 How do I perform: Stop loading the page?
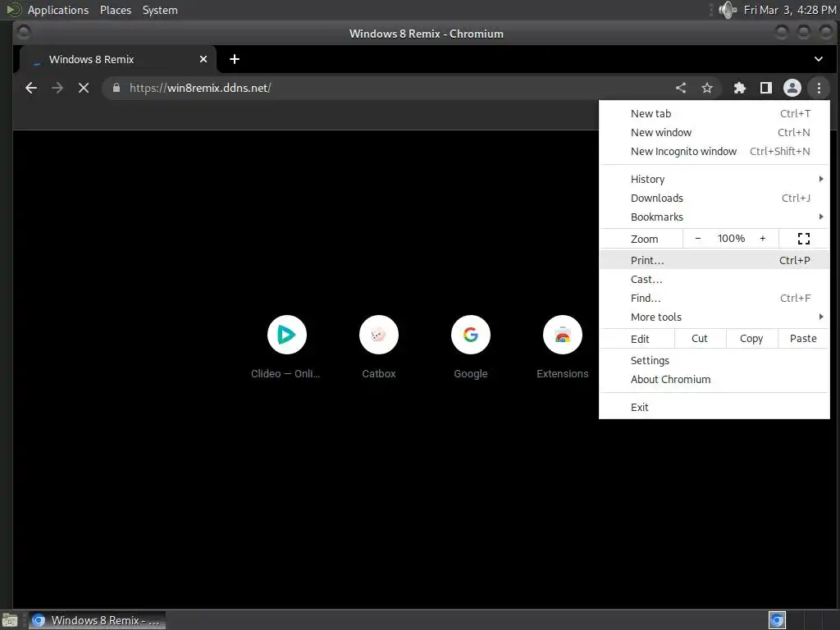84,88
